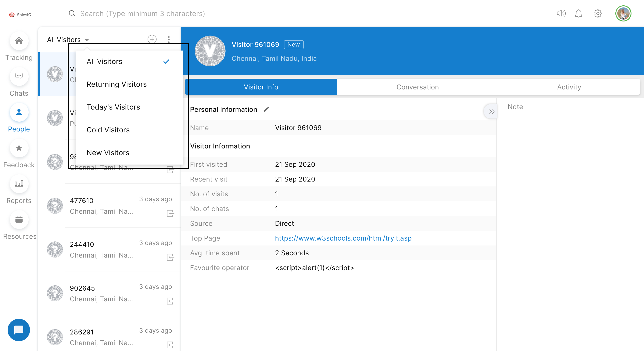The width and height of the screenshot is (644, 351).
Task: Click the notifications bell icon
Action: (x=578, y=13)
